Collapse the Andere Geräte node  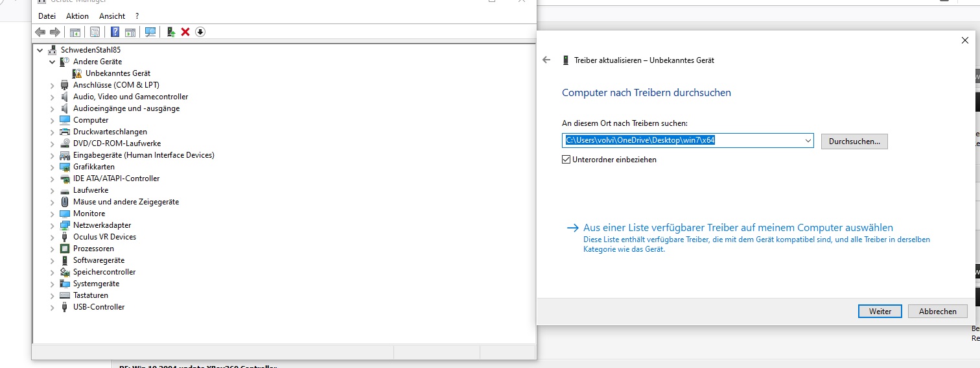[52, 62]
